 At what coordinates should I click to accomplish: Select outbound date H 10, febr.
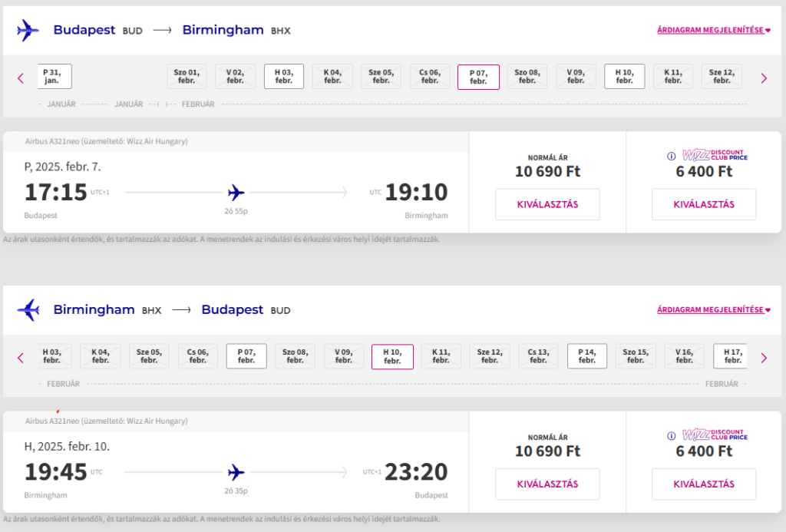click(x=624, y=76)
